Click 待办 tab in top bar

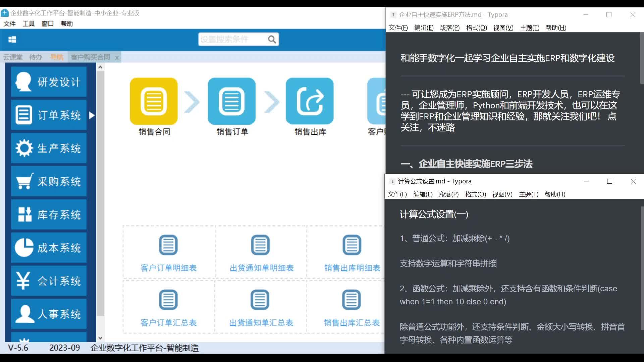(x=37, y=57)
